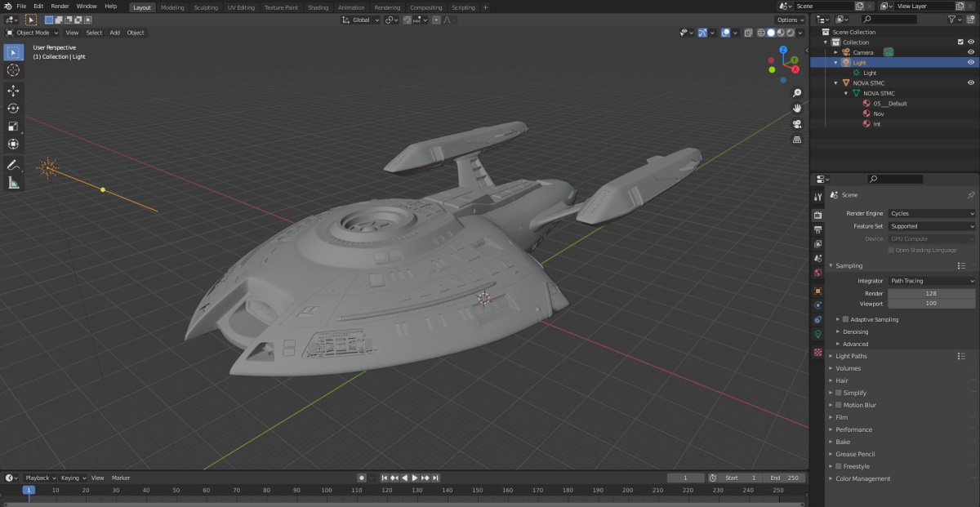Open the Texture properties tab
The image size is (980, 507).
tap(817, 352)
